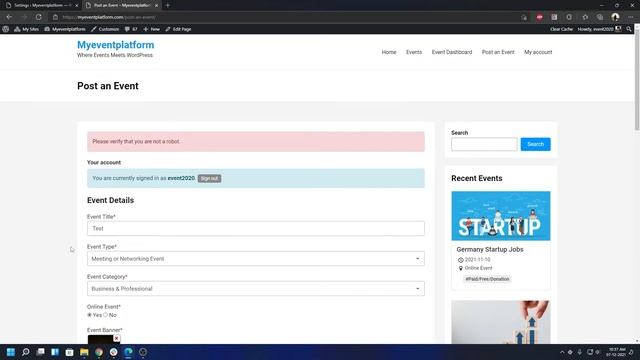Click Clear Cache in the admin bar
This screenshot has width=640, height=360.
click(561, 29)
